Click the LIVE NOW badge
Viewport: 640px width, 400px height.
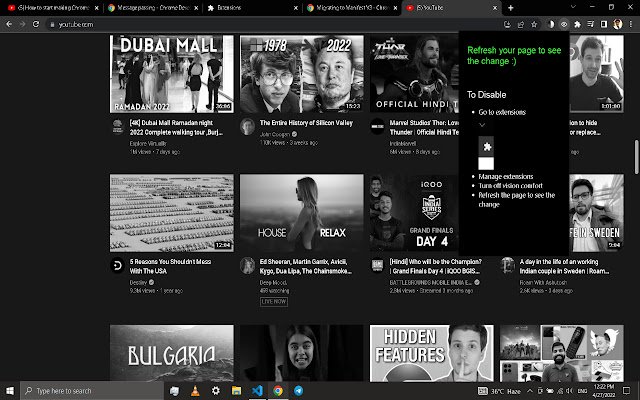[x=274, y=302]
